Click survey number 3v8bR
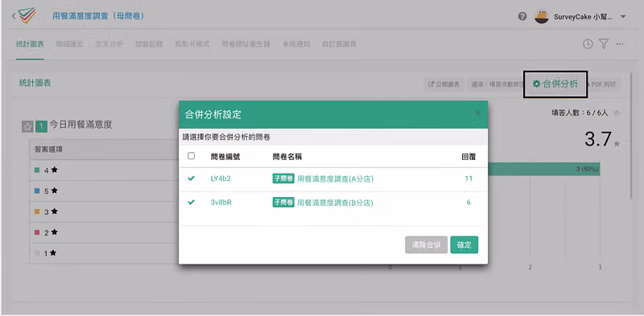 pyautogui.click(x=221, y=203)
